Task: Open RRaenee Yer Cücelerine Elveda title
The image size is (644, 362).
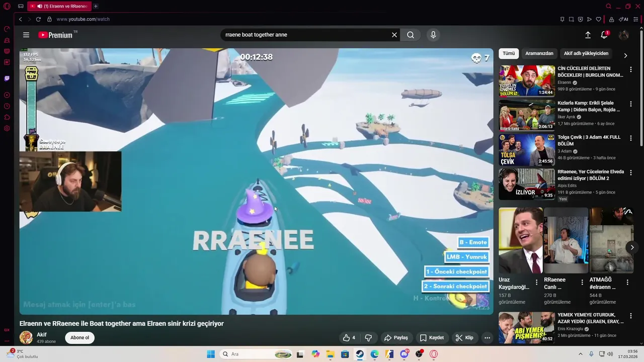Action: [x=591, y=175]
